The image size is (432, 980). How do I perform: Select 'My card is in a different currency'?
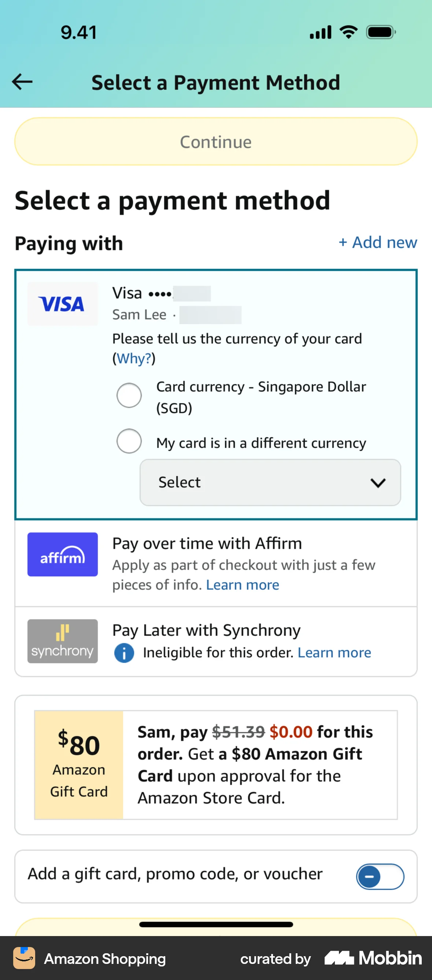coord(129,441)
